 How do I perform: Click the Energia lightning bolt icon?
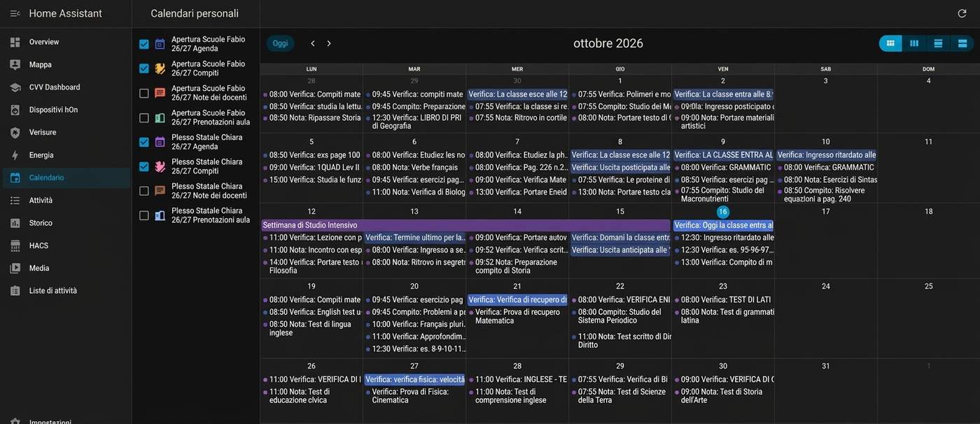click(x=15, y=155)
